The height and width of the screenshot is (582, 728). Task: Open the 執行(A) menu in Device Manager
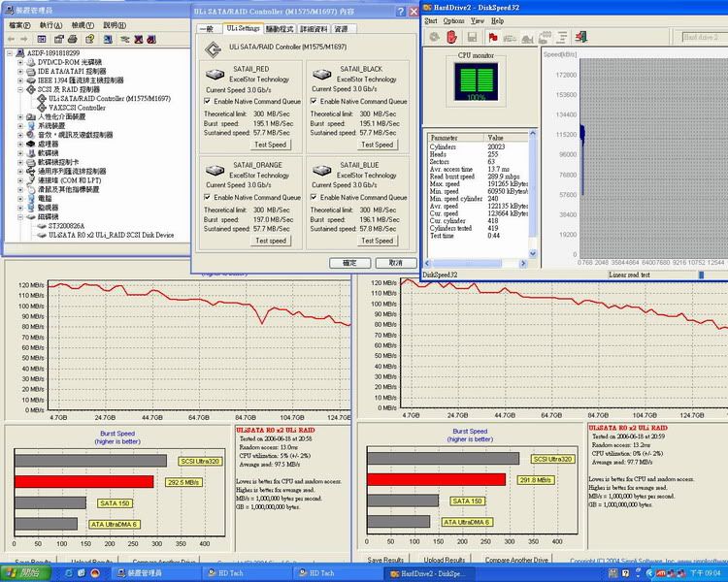[50, 25]
